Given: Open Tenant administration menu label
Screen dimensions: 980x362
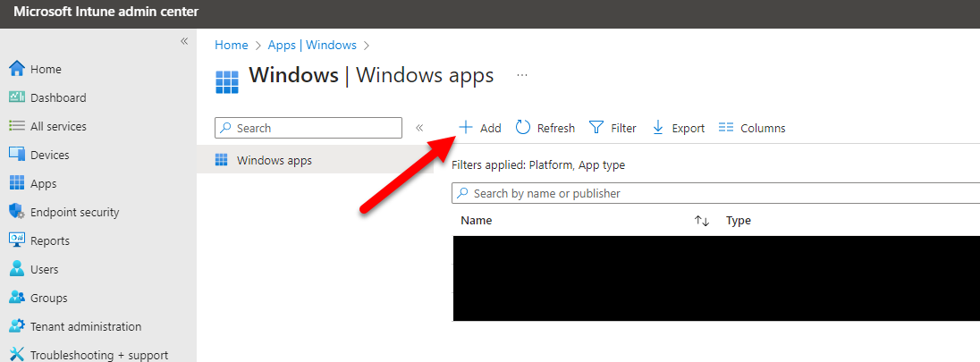Looking at the screenshot, I should click(x=86, y=327).
